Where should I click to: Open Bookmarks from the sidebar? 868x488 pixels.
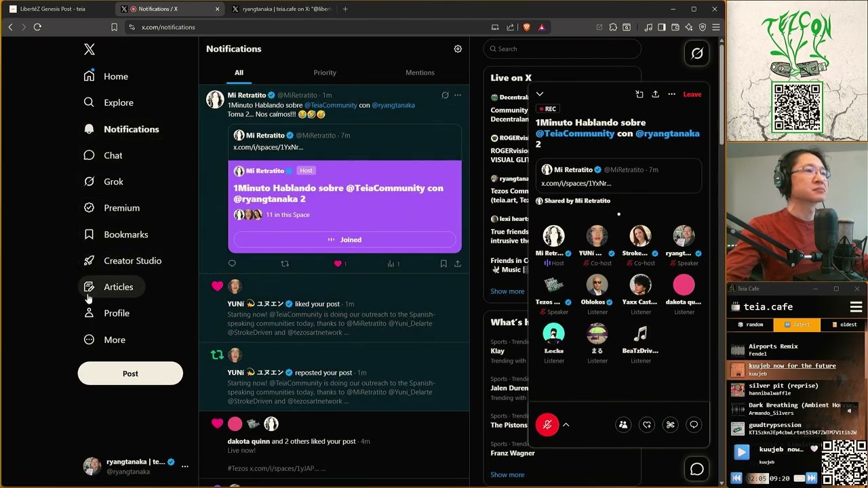click(116, 235)
